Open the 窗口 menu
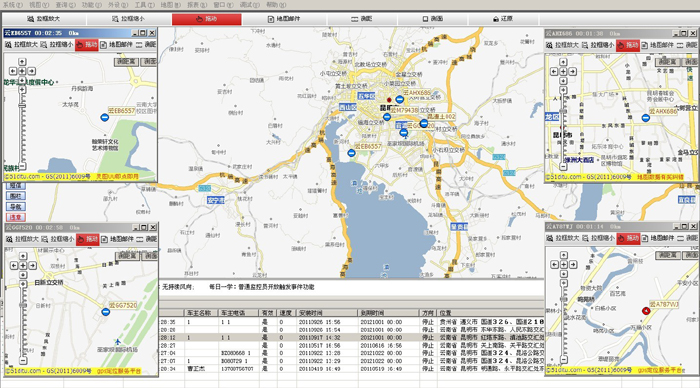 point(223,4)
